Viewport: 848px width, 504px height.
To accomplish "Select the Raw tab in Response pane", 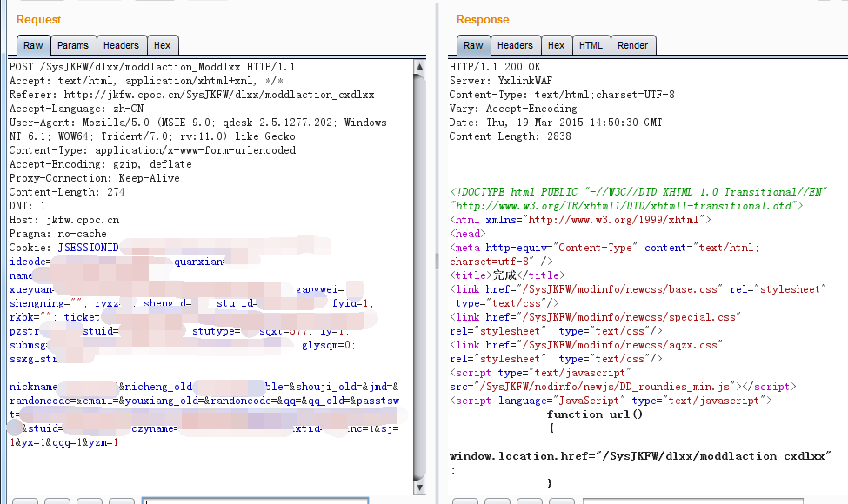I will tap(473, 45).
